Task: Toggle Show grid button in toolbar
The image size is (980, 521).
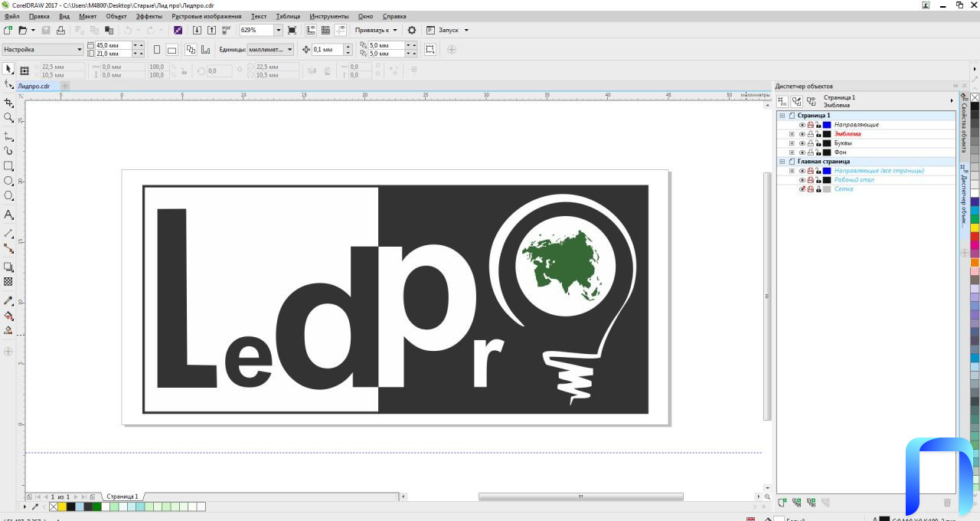Action: click(325, 30)
